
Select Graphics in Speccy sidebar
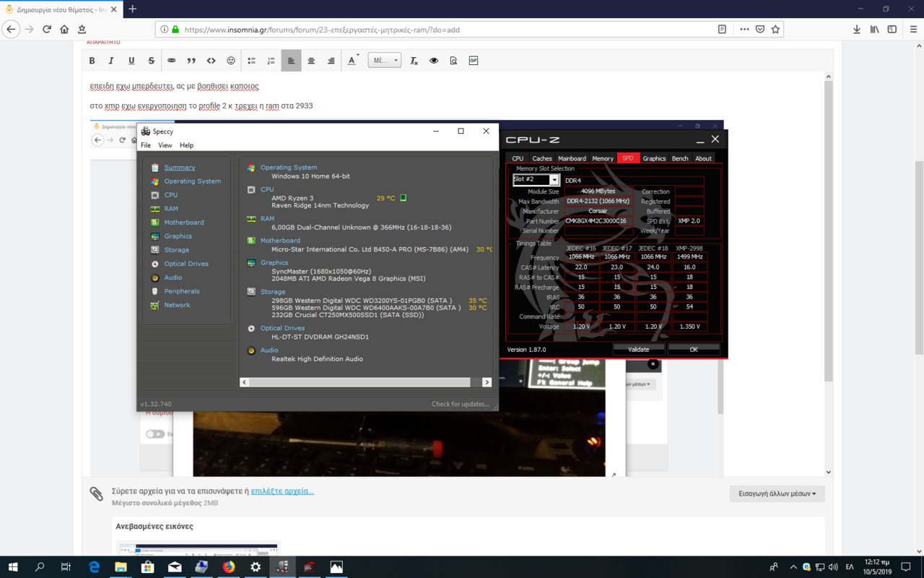(x=178, y=236)
